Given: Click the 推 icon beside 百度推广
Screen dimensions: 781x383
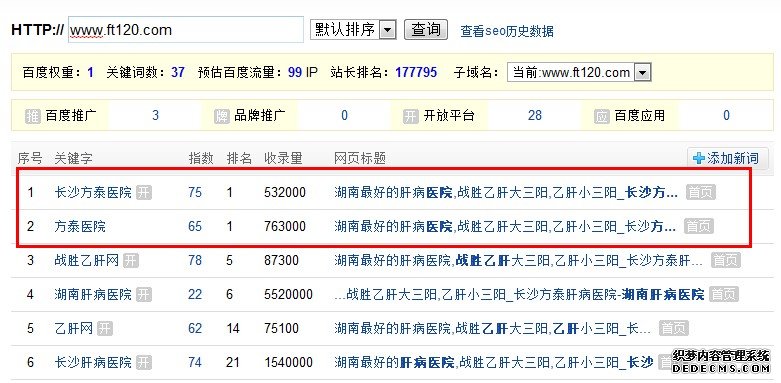Looking at the screenshot, I should (32, 116).
